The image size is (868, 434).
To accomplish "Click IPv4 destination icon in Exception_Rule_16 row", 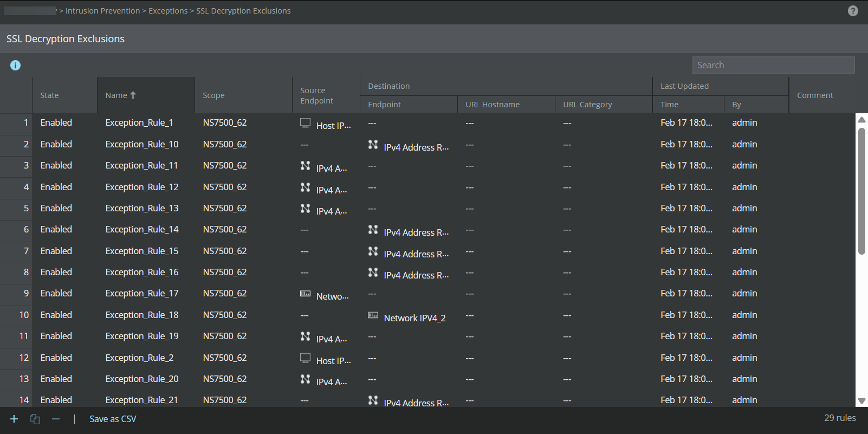I will click(373, 273).
